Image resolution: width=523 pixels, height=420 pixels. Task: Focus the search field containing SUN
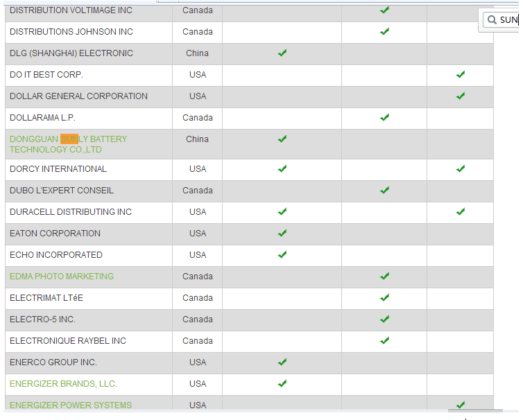pyautogui.click(x=508, y=20)
